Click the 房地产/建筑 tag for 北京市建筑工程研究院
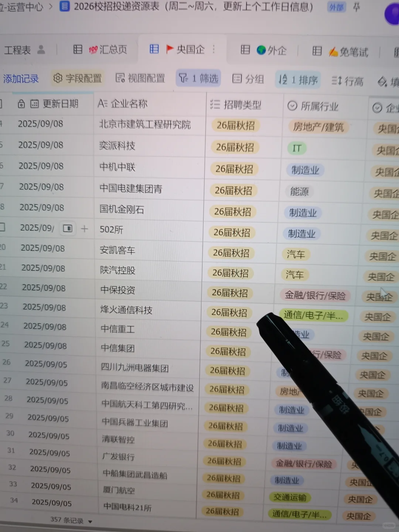Screen dimensions: 399x532 click(318, 127)
